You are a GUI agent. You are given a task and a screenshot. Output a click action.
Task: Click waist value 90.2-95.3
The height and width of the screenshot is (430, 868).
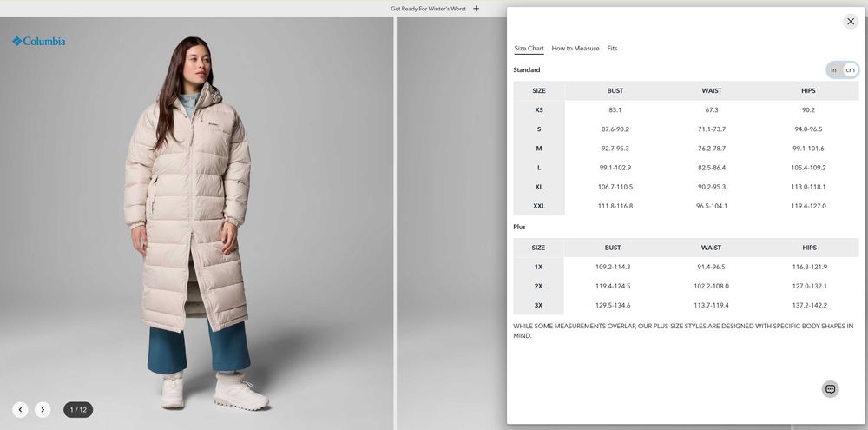(x=712, y=187)
